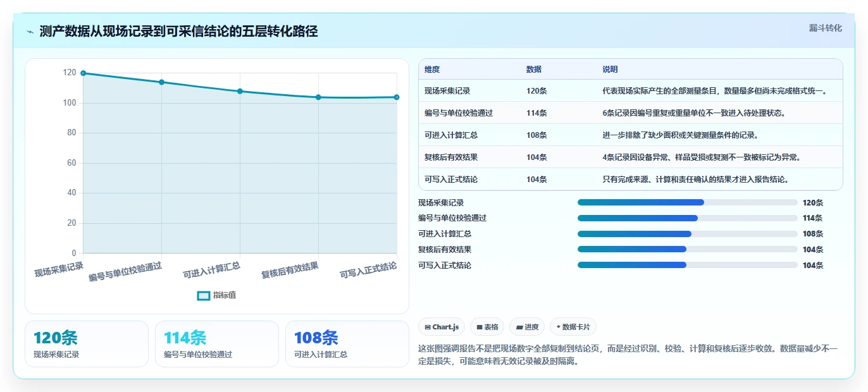Click the lightning icon beside the page title
868x392 pixels.
click(x=30, y=32)
